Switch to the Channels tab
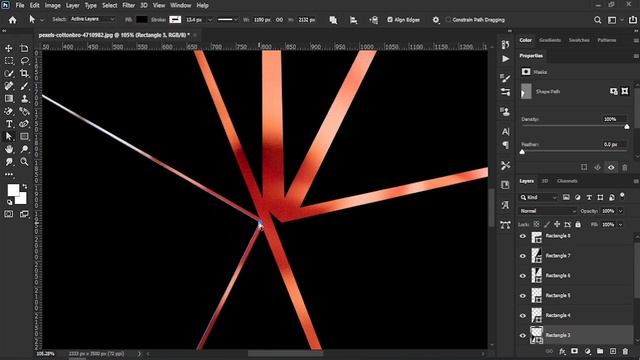Image resolution: width=640 pixels, height=360 pixels. (567, 181)
